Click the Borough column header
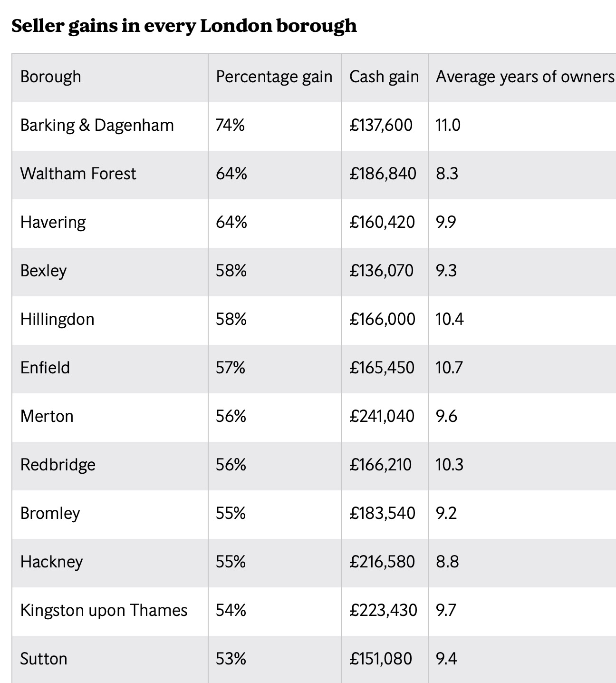 point(51,77)
